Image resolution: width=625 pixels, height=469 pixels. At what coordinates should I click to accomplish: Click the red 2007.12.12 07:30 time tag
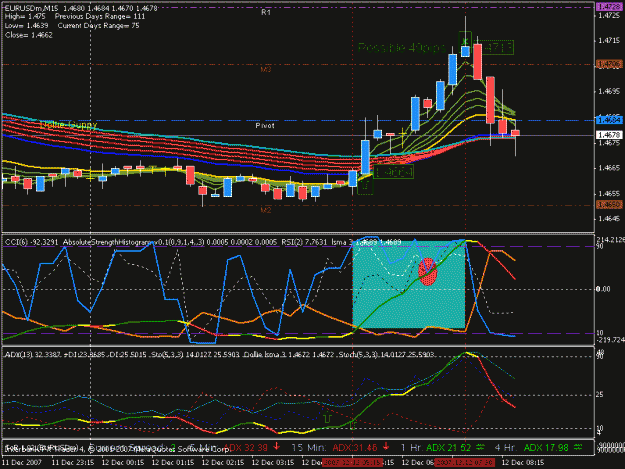point(465,463)
